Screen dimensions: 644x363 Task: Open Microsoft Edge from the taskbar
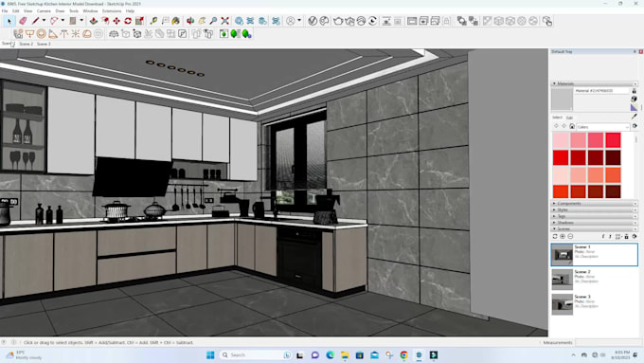(330, 354)
